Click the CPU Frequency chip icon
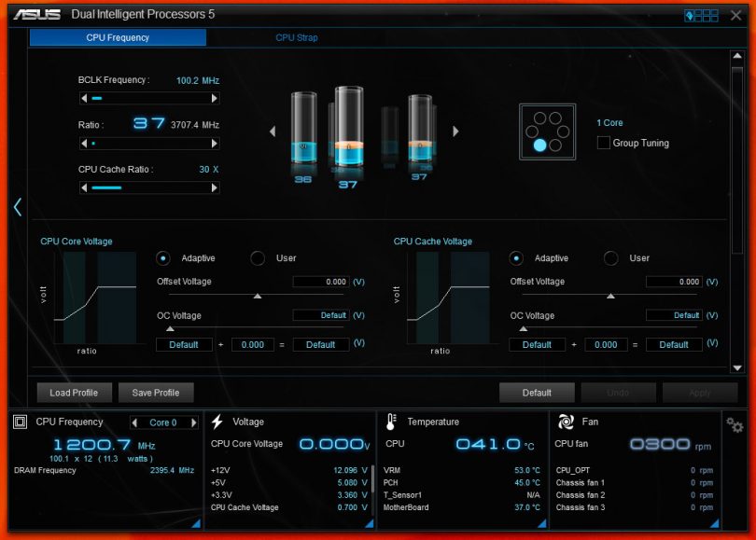 [x=21, y=422]
